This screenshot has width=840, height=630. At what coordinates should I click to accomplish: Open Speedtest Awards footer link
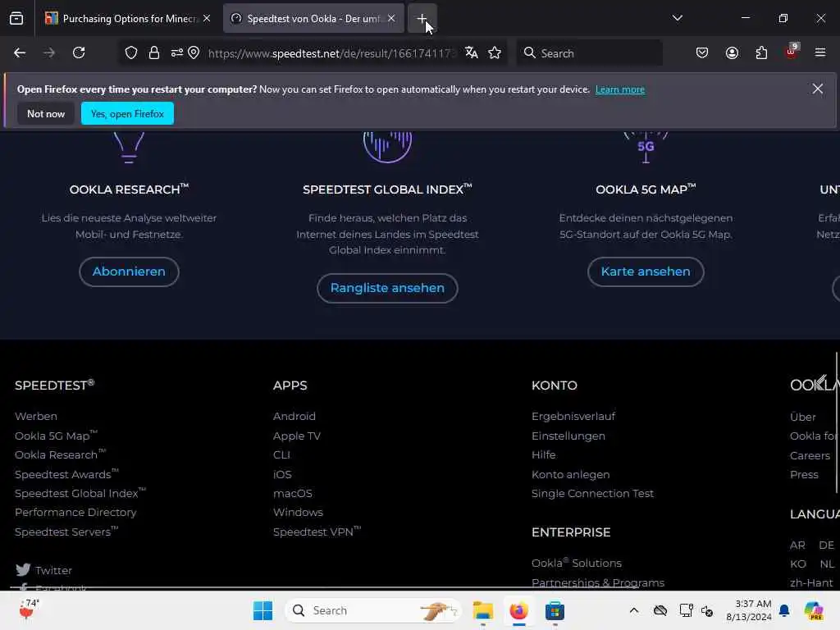[x=66, y=474]
